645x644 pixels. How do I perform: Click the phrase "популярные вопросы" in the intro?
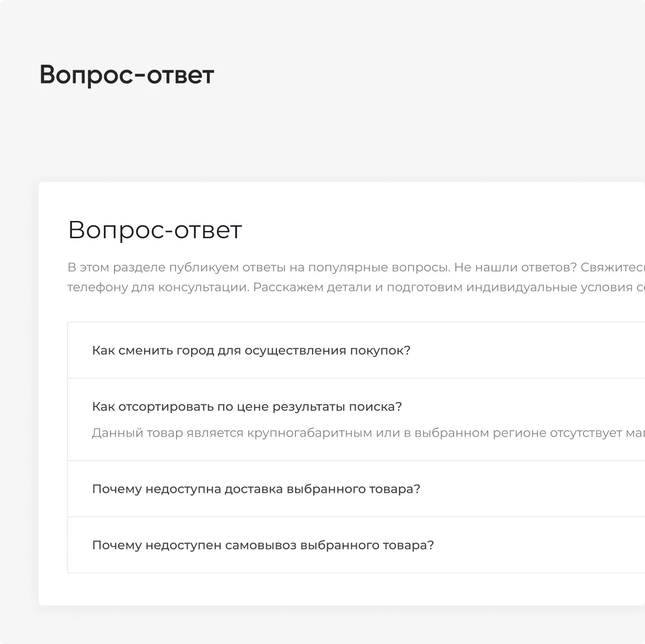tap(379, 268)
